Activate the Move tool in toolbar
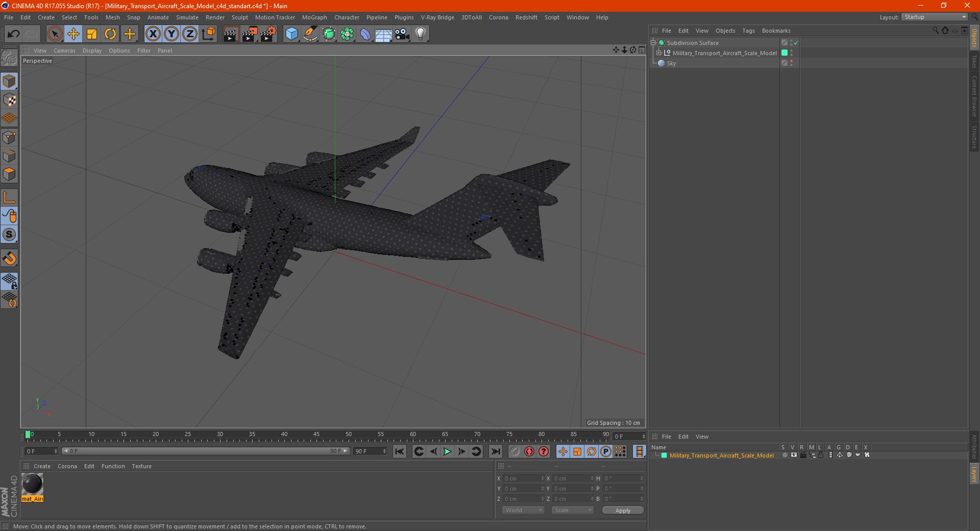 (73, 34)
